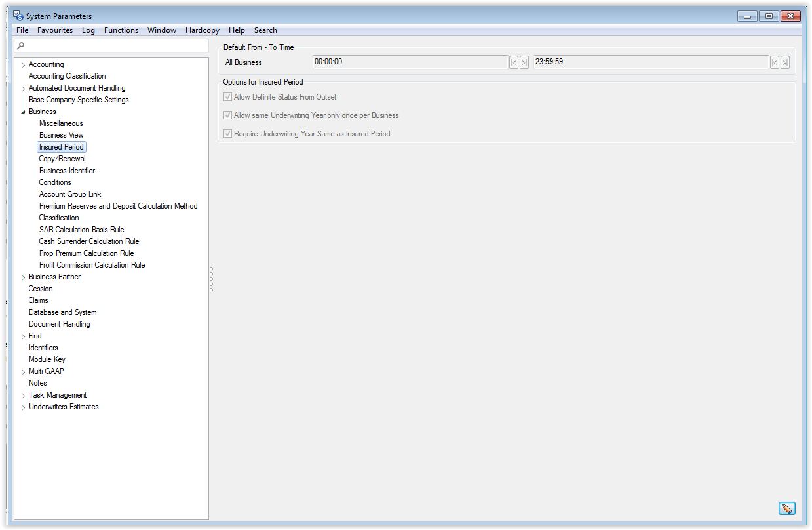Viewport: 812px width, 530px height.
Task: Click the All Business from-time field
Action: point(410,62)
